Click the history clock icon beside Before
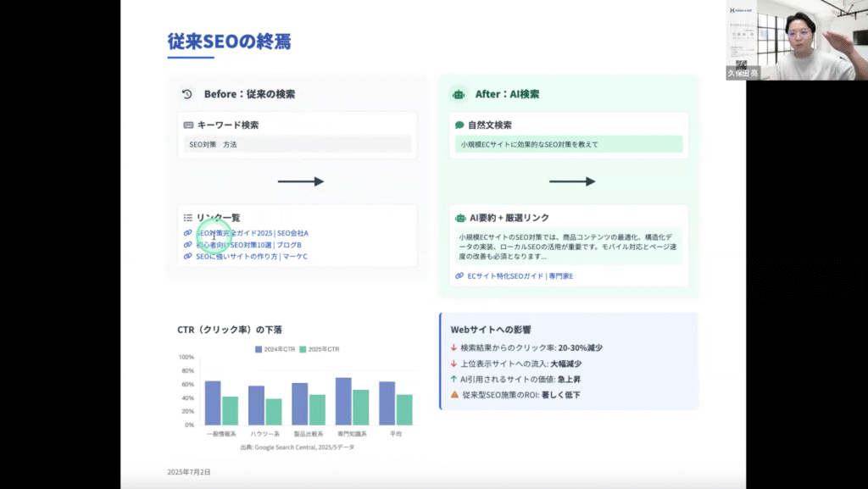 188,95
